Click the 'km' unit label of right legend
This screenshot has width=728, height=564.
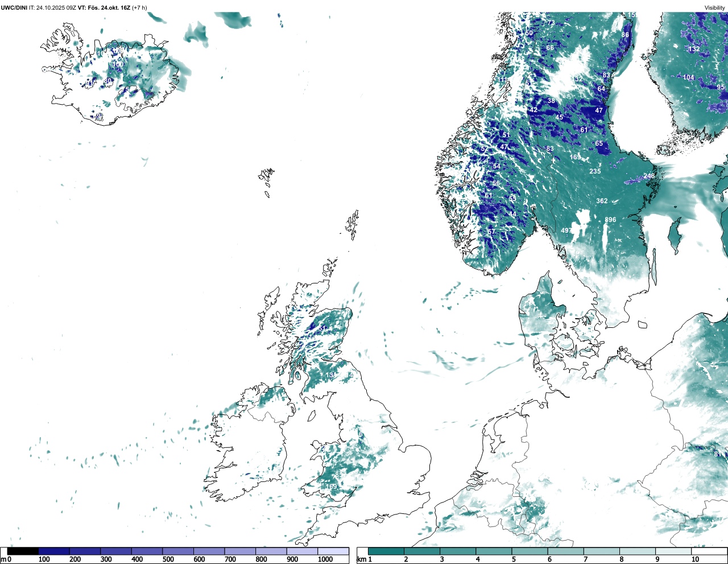tap(361, 559)
